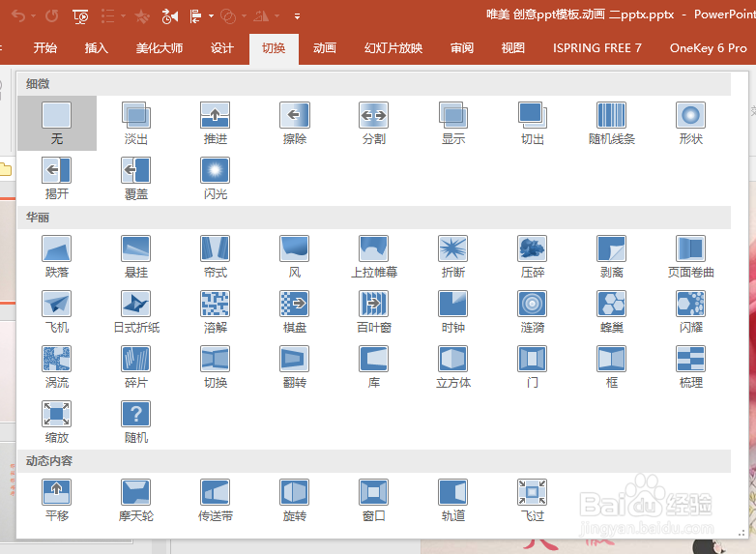Apply the 缩放 zoom transition
The width and height of the screenshot is (756, 554).
click(x=57, y=422)
